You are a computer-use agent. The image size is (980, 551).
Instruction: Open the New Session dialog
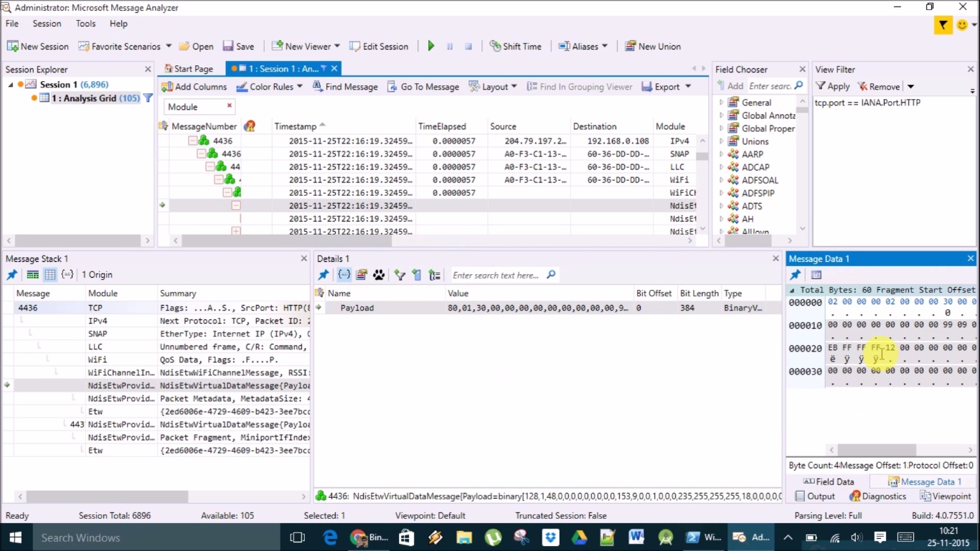(x=38, y=46)
